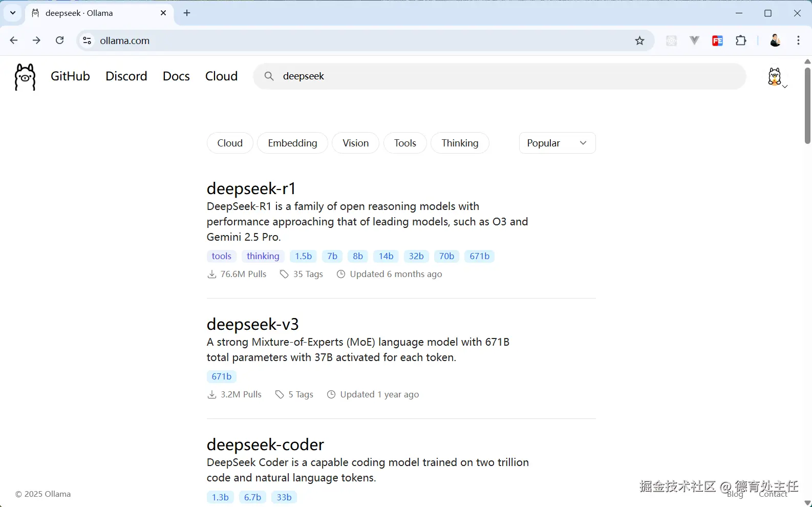Click the search field containing deepseek
Screen dimensions: 812x507
(x=500, y=76)
